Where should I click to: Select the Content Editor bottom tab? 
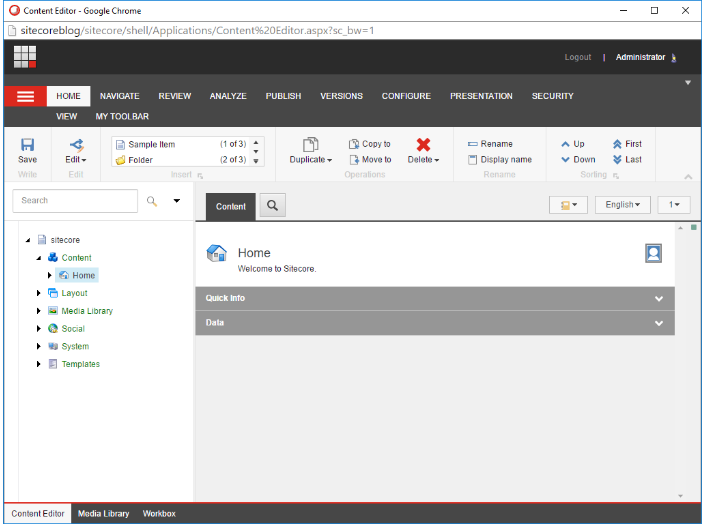click(38, 514)
